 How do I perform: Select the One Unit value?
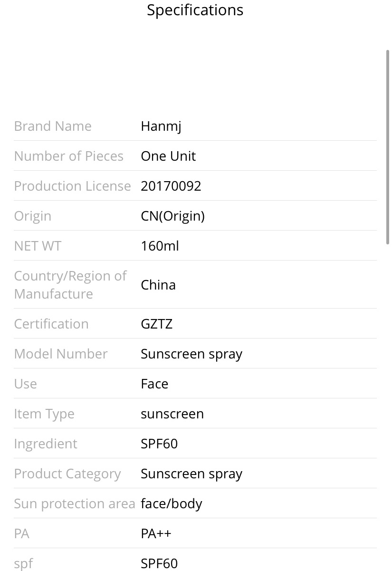(x=168, y=156)
